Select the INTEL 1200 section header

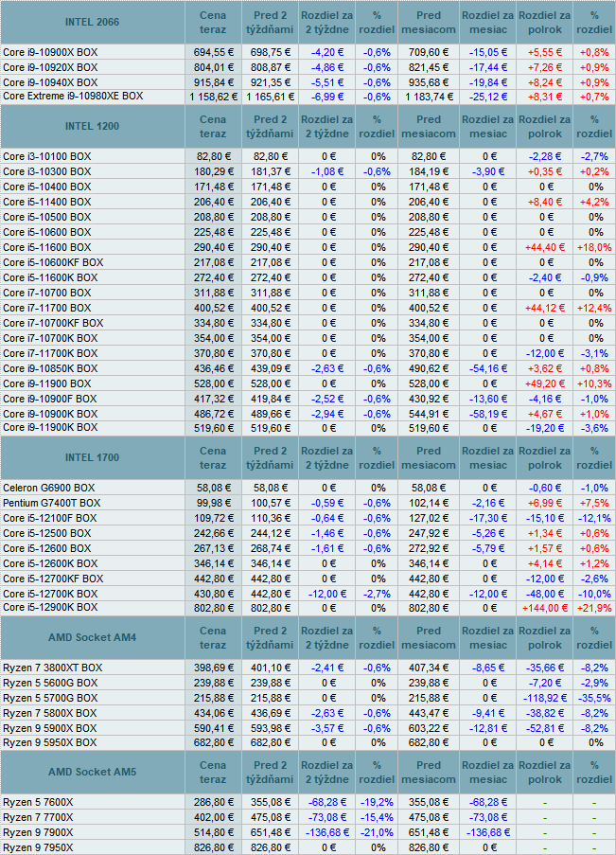(92, 126)
